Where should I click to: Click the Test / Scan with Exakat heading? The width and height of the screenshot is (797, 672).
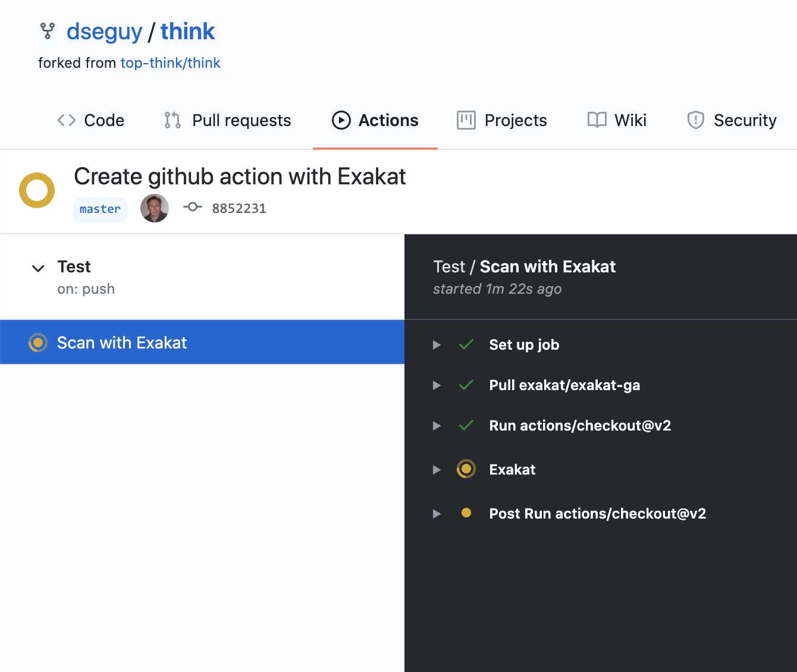pyautogui.click(x=524, y=266)
